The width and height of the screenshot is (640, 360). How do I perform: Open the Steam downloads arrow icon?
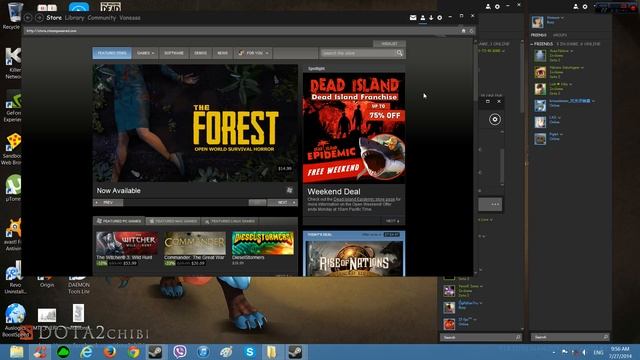coord(431,18)
